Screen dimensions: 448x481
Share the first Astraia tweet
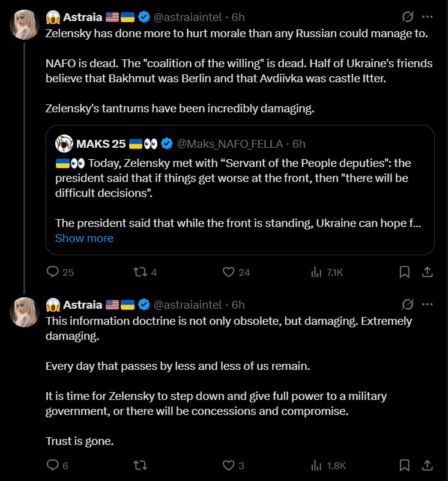[x=427, y=272]
